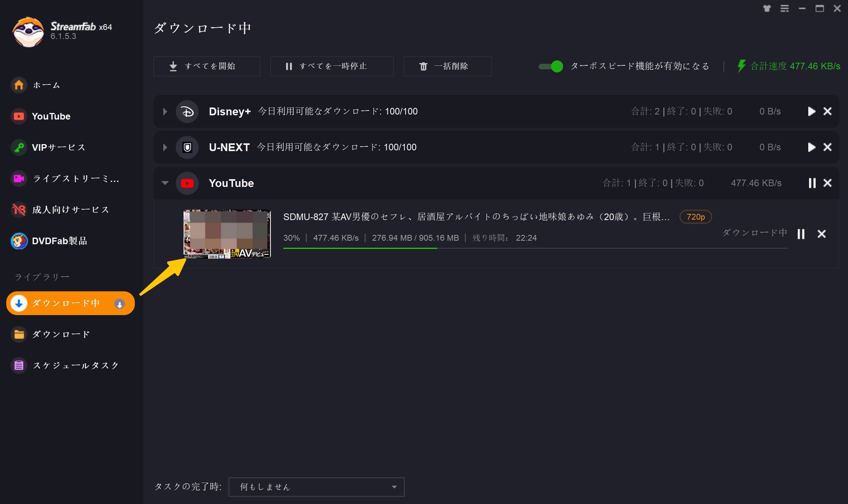Click the 720p resolution badge
The image size is (848, 504).
(696, 217)
